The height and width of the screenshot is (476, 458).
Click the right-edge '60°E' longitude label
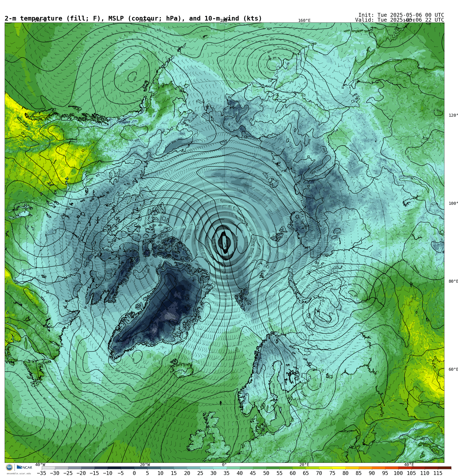453,369
